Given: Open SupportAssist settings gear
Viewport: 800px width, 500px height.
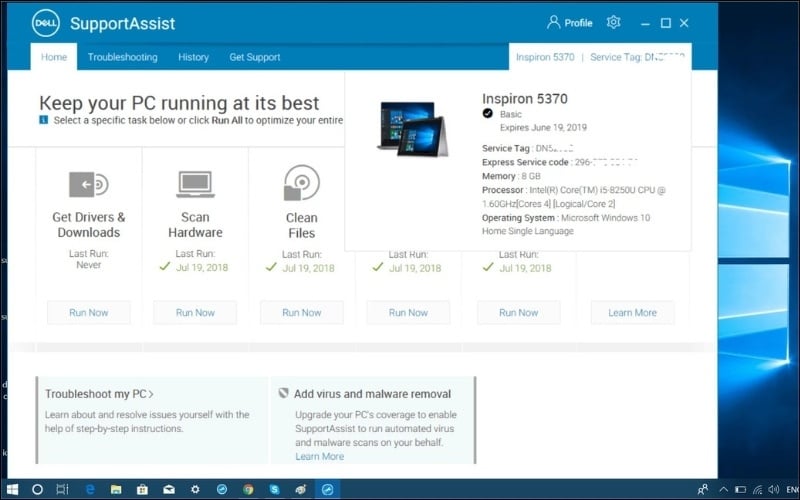Looking at the screenshot, I should [x=613, y=22].
